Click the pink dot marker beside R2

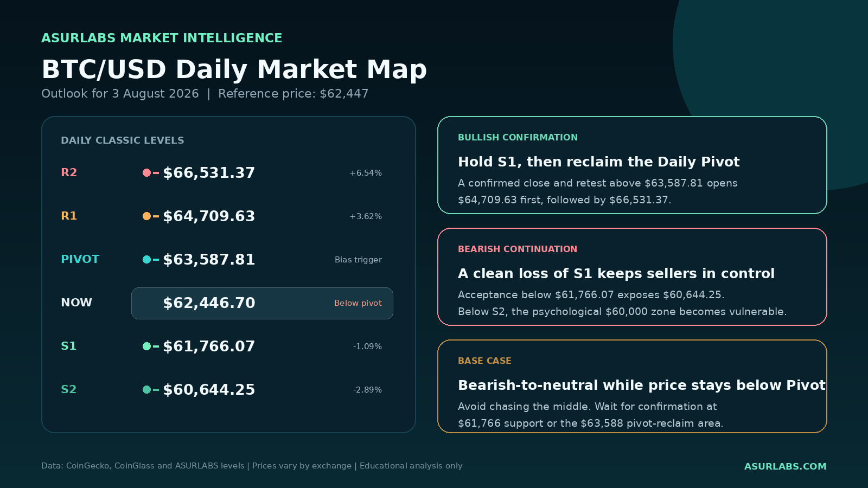pos(146,173)
